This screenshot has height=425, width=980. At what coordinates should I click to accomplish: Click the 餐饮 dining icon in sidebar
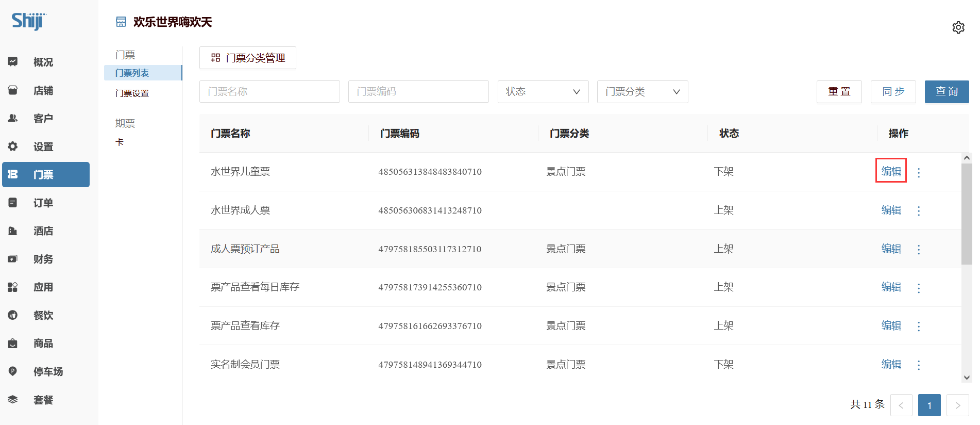[x=13, y=315]
